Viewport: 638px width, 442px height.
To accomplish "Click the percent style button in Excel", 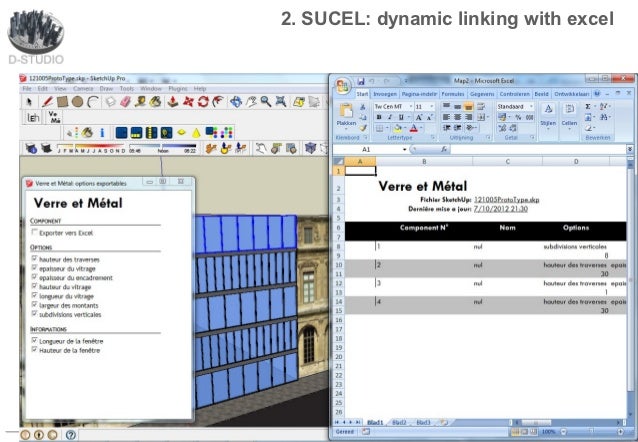I will tap(518, 117).
